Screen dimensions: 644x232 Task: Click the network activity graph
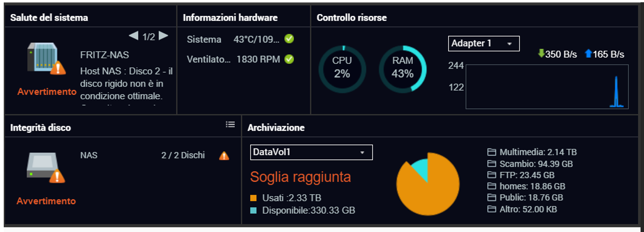pyautogui.click(x=547, y=87)
